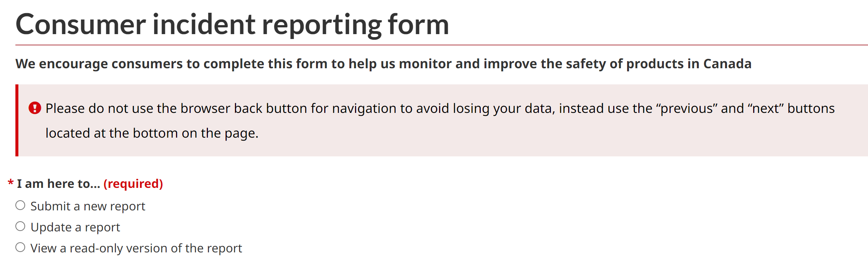Click the 'We encourage consumers' subtitle sentence
Image resolution: width=868 pixels, height=261 pixels.
click(384, 64)
